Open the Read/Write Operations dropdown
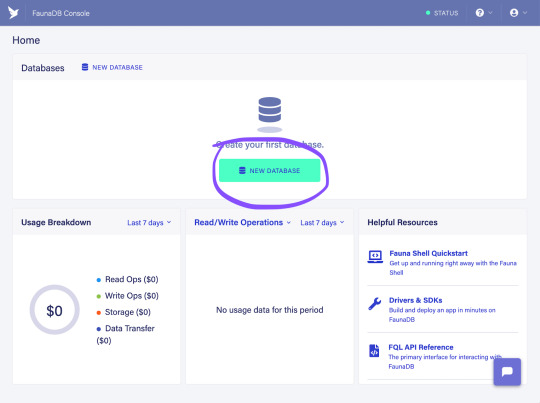This screenshot has height=403, width=540. pyautogui.click(x=242, y=223)
